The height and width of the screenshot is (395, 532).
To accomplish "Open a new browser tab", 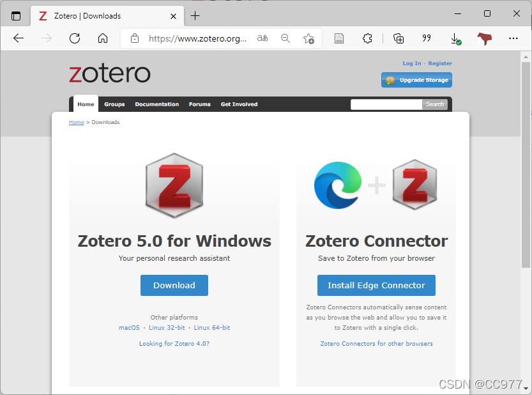I will tap(195, 15).
